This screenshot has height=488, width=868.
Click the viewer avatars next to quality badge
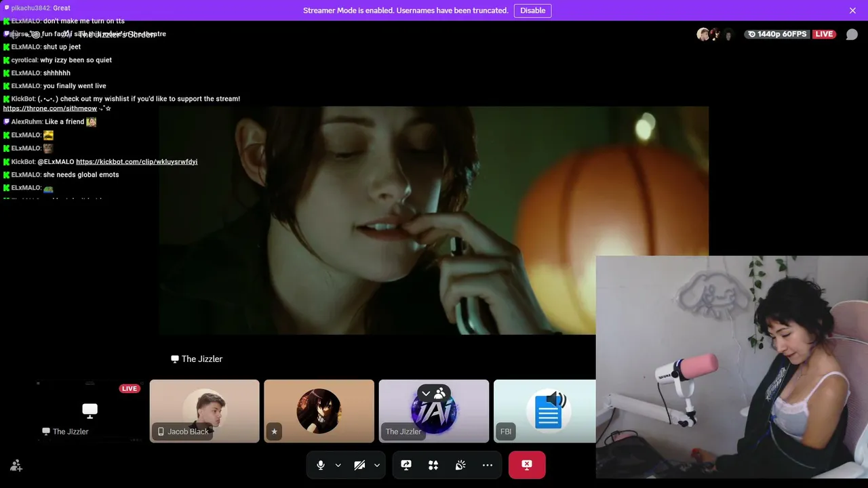point(716,35)
